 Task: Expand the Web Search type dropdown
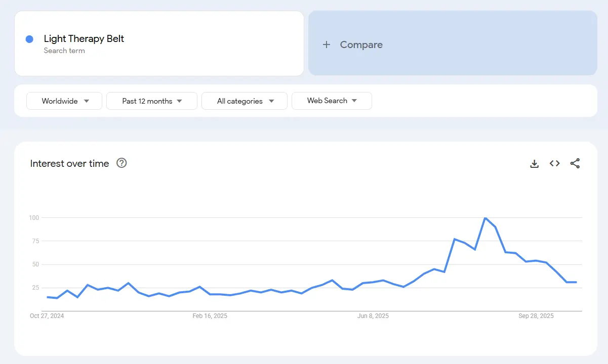[x=332, y=101]
